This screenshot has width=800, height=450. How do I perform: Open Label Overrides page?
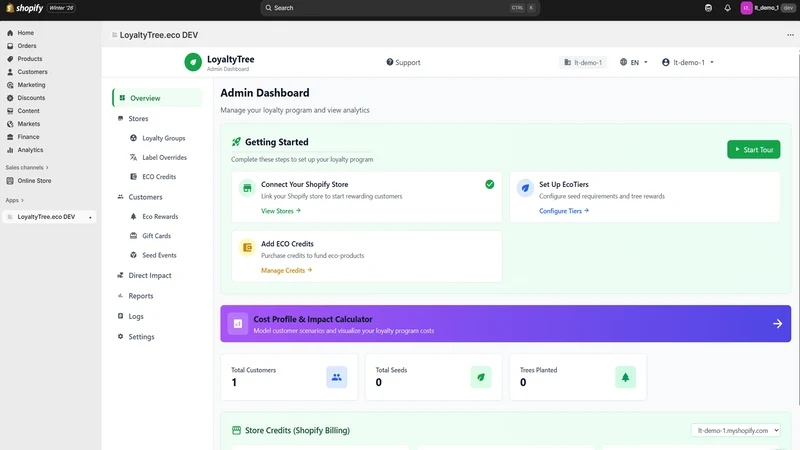163,158
